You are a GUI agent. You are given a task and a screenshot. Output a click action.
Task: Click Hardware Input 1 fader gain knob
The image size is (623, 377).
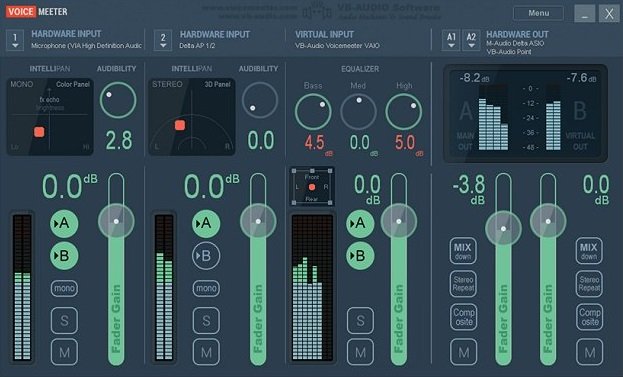116,221
